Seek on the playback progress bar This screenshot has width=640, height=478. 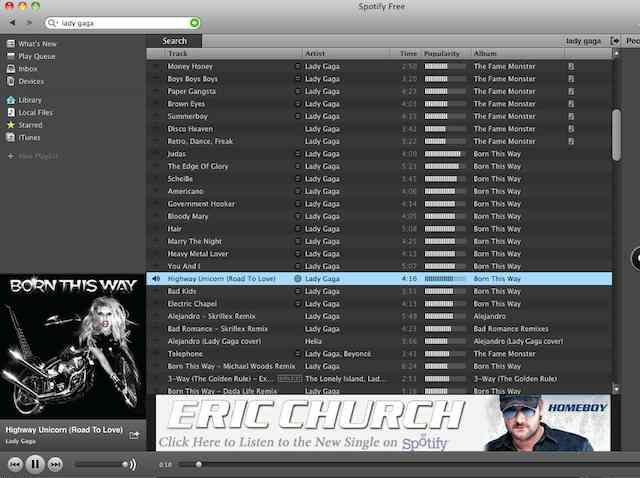(409, 465)
